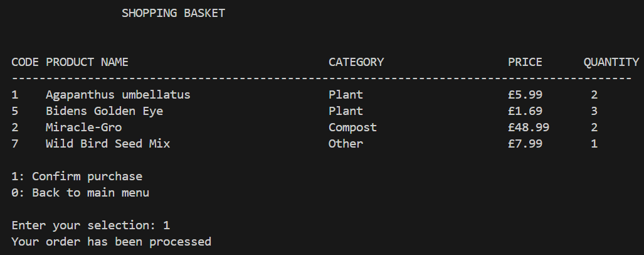The height and width of the screenshot is (255, 644).
Task: Click the £5.99 price value
Action: coord(525,95)
